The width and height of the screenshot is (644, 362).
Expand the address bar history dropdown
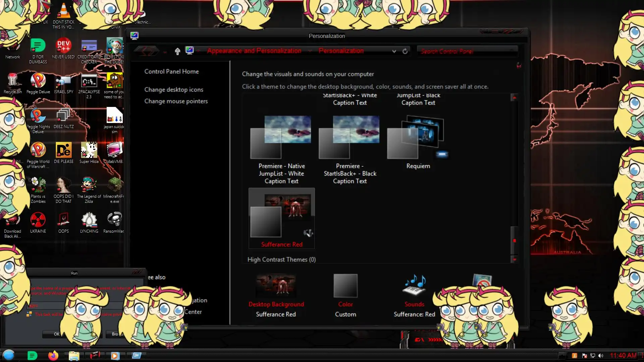[394, 51]
